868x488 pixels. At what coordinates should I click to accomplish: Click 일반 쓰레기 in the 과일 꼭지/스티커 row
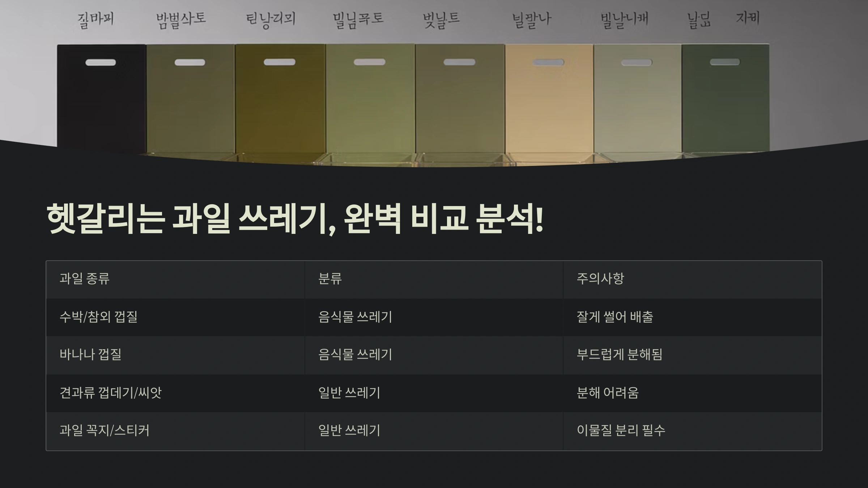click(349, 431)
